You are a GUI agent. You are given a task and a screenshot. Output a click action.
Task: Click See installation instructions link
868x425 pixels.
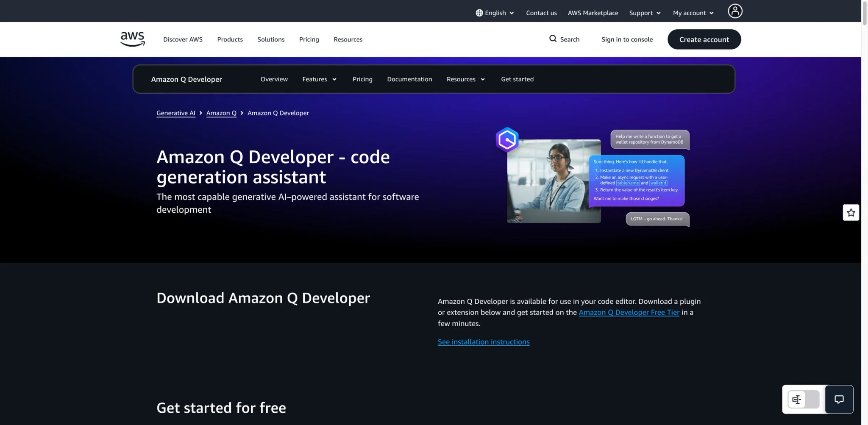click(x=484, y=342)
